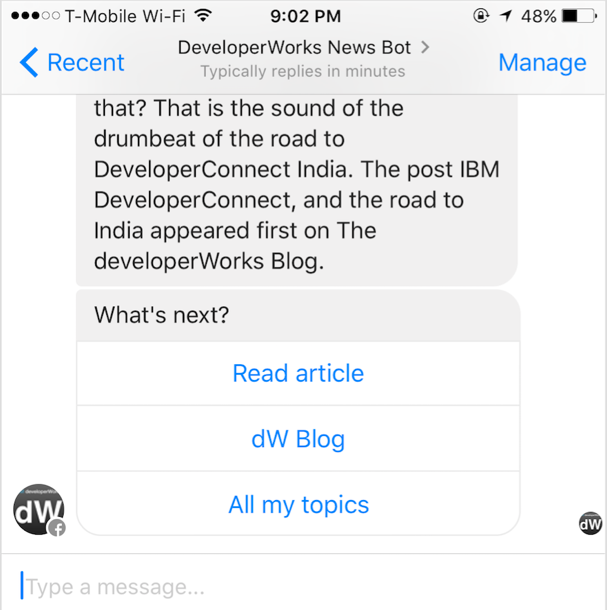607x610 pixels.
Task: Tap the rotation lock status icon
Action: tap(481, 16)
